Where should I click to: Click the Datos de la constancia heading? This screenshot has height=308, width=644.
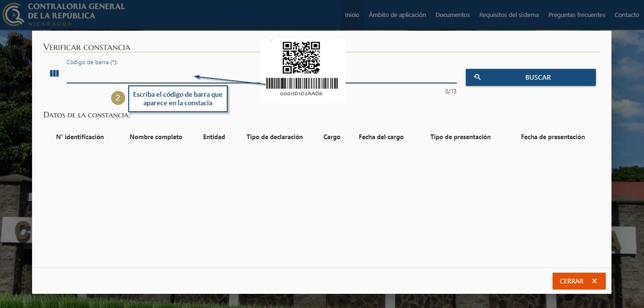point(87,115)
